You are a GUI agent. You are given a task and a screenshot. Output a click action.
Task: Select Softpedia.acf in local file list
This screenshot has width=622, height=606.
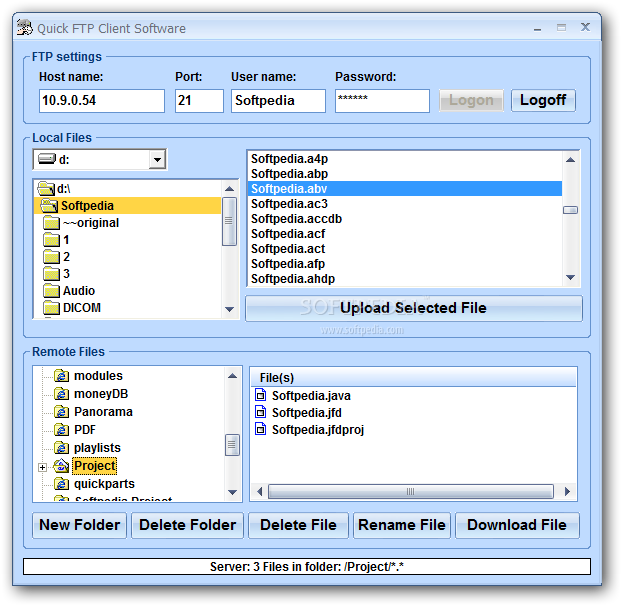[x=405, y=234]
